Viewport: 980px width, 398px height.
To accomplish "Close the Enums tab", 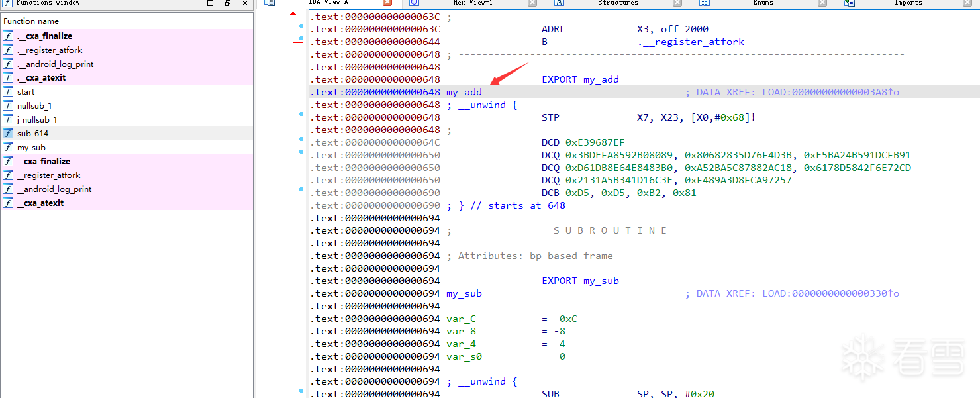I will [x=822, y=3].
